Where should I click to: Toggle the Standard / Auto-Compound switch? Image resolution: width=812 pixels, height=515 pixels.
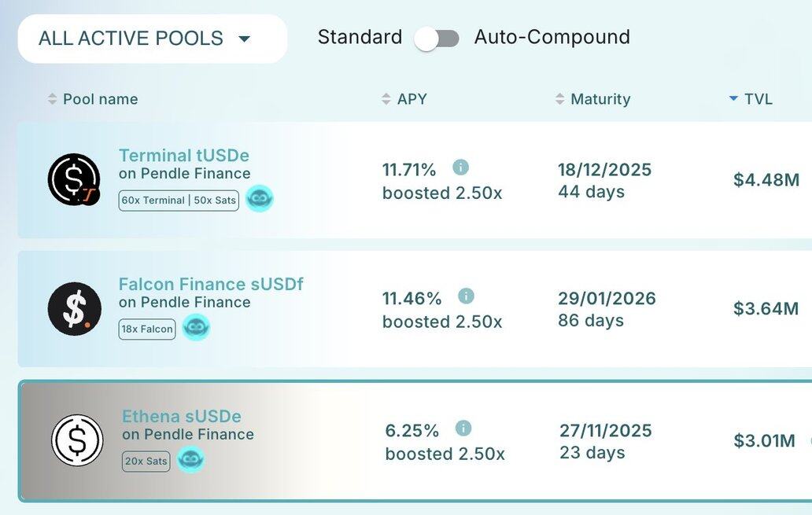click(437, 38)
